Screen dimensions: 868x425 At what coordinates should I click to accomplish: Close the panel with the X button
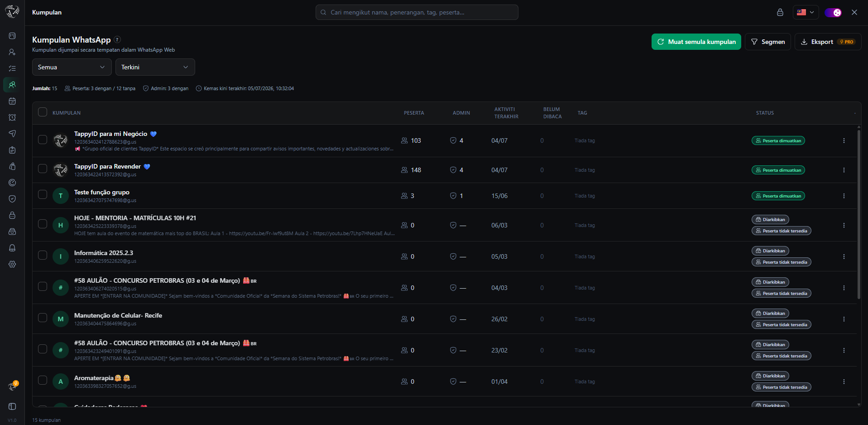tap(854, 12)
